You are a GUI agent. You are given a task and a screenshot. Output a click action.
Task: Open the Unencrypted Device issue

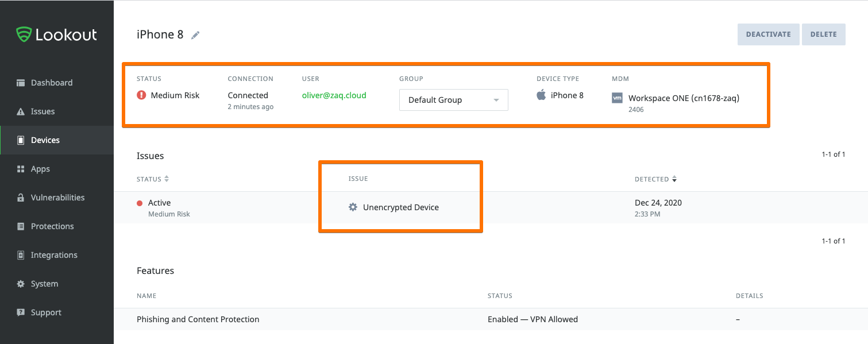coord(401,207)
